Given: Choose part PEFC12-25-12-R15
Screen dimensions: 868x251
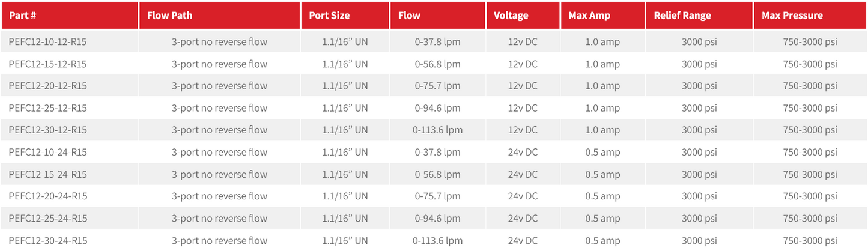Looking at the screenshot, I should click(x=48, y=108).
